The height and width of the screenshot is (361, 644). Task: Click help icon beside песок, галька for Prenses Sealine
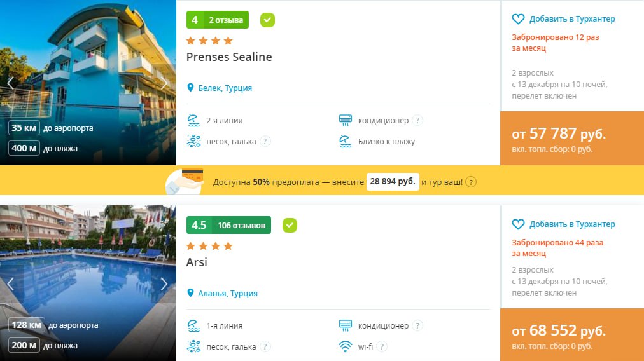click(265, 141)
